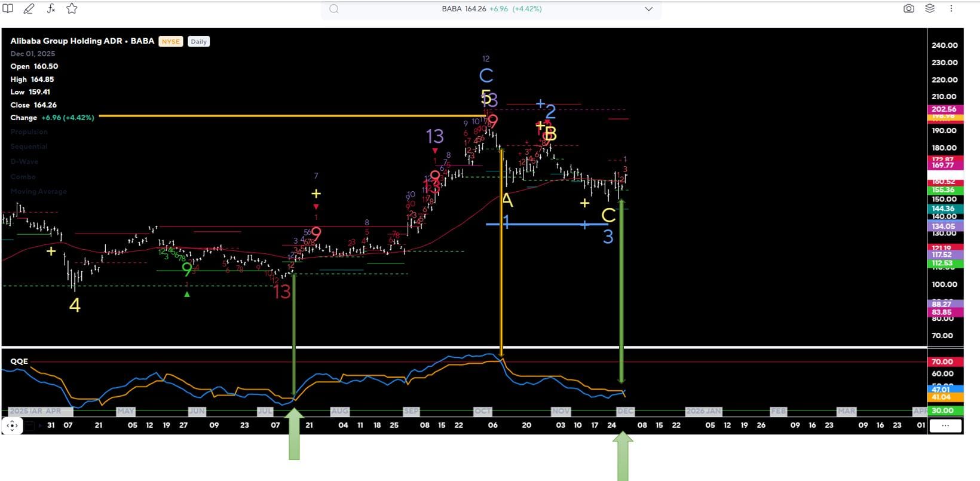Click the Moving Average indicator label
Viewport: 980px width, 481px height.
pyautogui.click(x=38, y=192)
